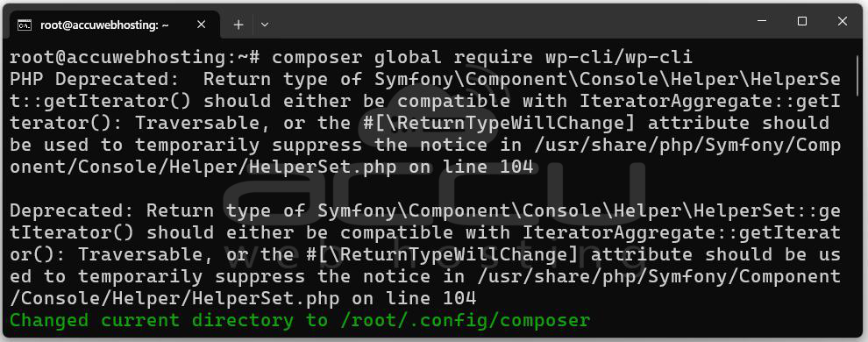The width and height of the screenshot is (868, 342).
Task: Close the terminal window
Action: [x=842, y=22]
